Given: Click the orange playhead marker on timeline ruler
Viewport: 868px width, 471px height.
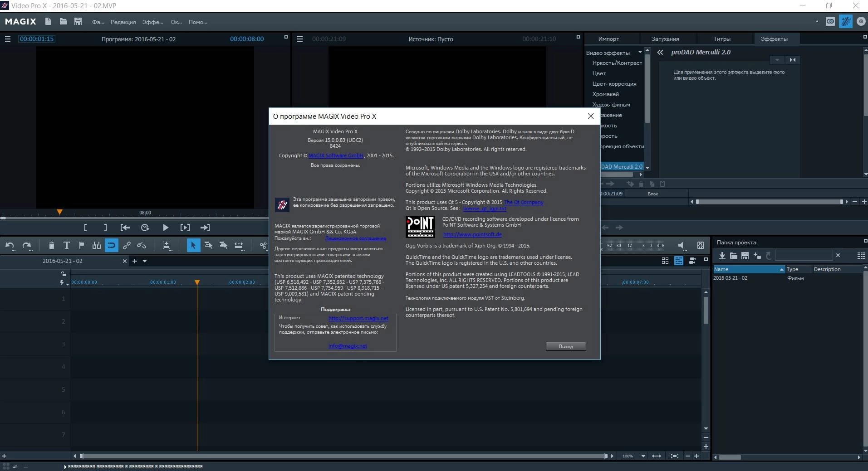Looking at the screenshot, I should click(x=197, y=282).
